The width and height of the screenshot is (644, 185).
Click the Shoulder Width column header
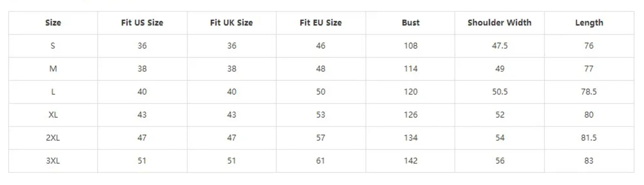click(x=499, y=23)
